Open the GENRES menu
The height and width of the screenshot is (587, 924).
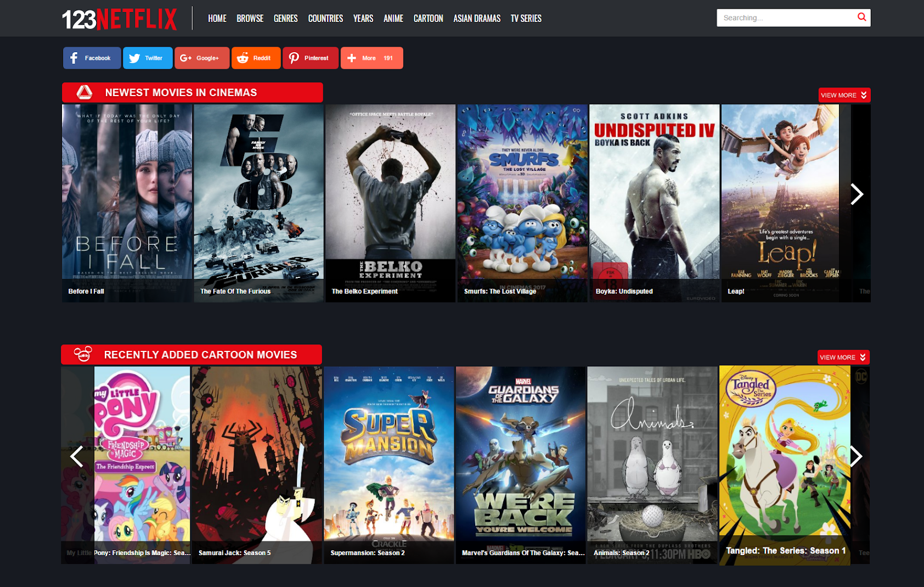click(x=285, y=18)
